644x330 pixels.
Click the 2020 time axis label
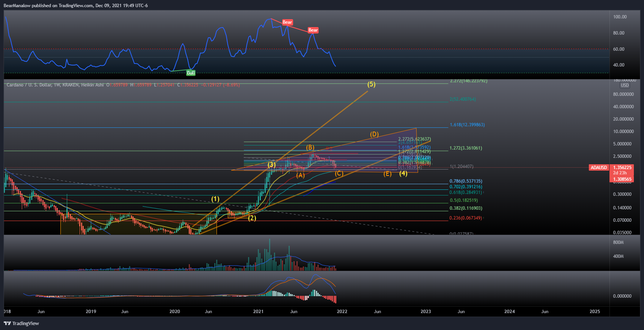175,312
